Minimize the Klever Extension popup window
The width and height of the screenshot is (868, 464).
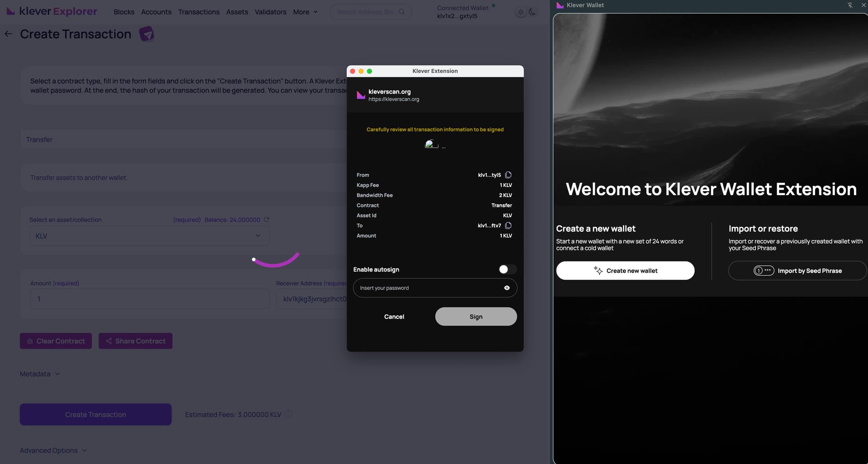point(361,71)
